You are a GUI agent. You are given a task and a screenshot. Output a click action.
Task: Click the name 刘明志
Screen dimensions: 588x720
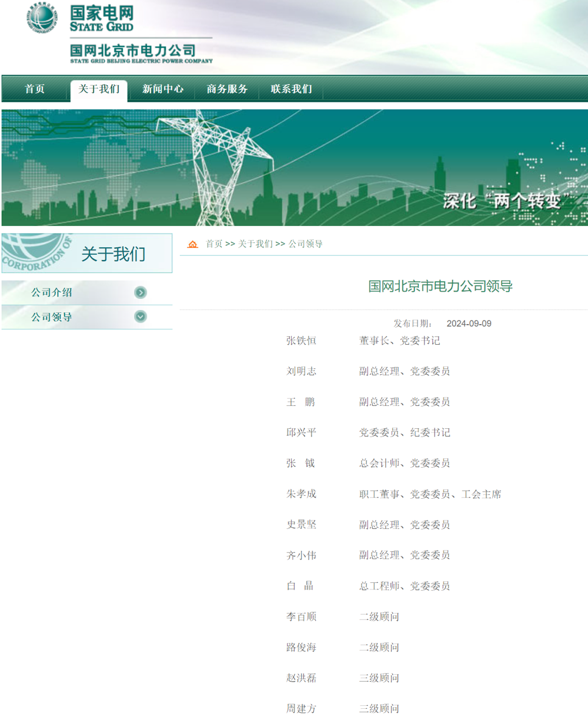tap(301, 371)
